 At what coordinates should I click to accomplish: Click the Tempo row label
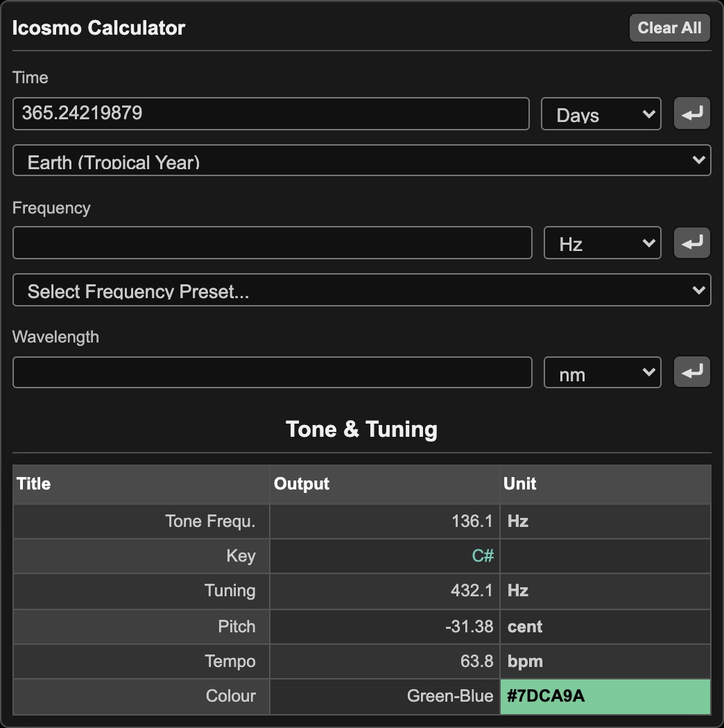(230, 661)
